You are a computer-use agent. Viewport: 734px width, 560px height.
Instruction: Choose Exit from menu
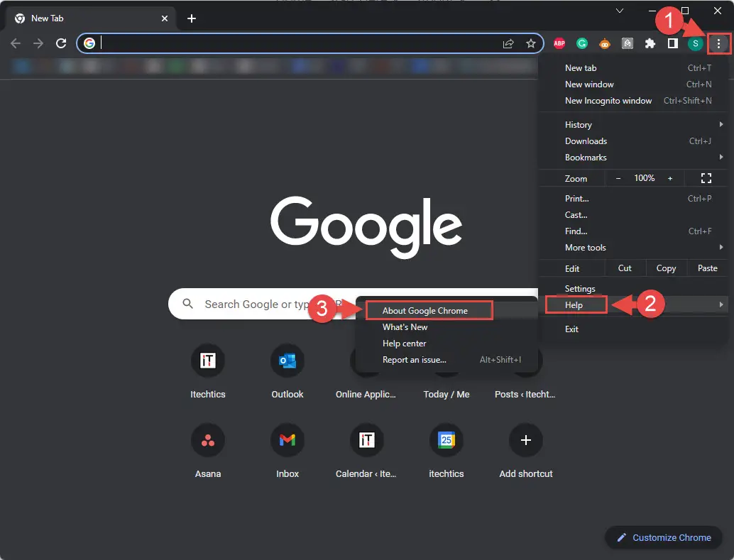pyautogui.click(x=633, y=329)
